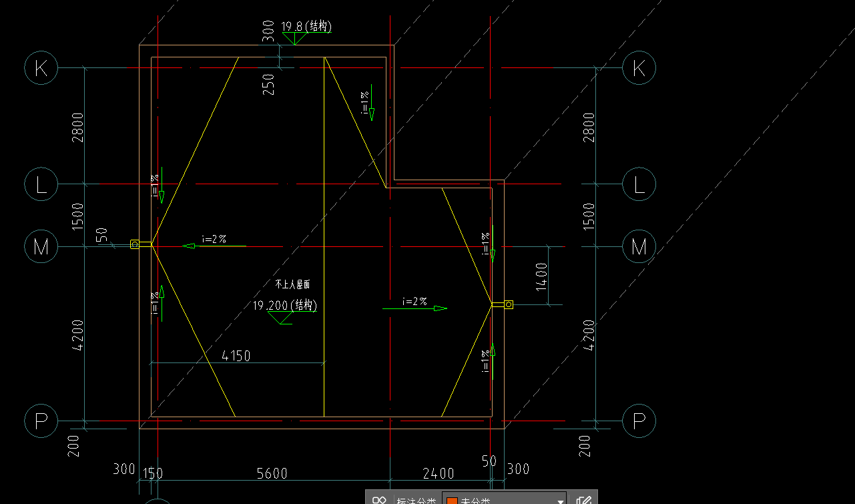Click the orange color swatch beside 未分类

452,501
